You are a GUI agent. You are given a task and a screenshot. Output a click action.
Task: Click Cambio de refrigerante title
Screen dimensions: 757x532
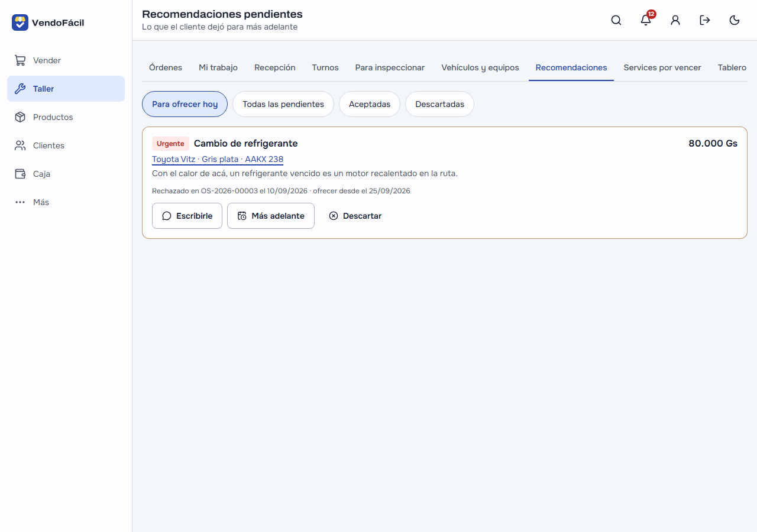[246, 143]
